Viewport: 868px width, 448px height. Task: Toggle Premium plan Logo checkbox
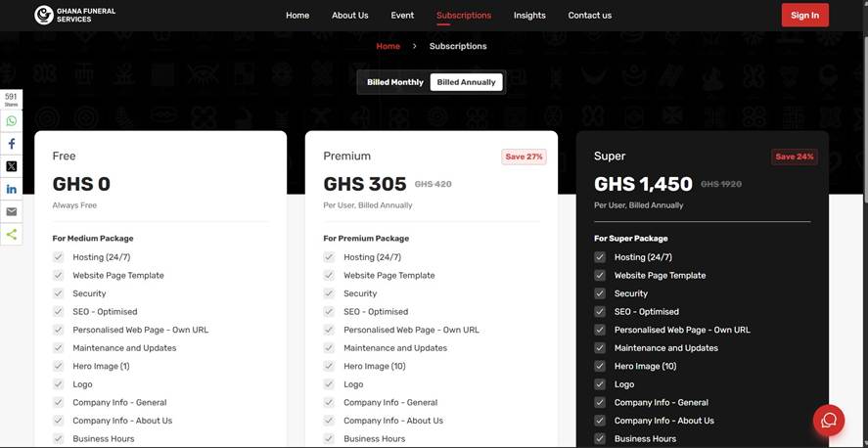[329, 384]
